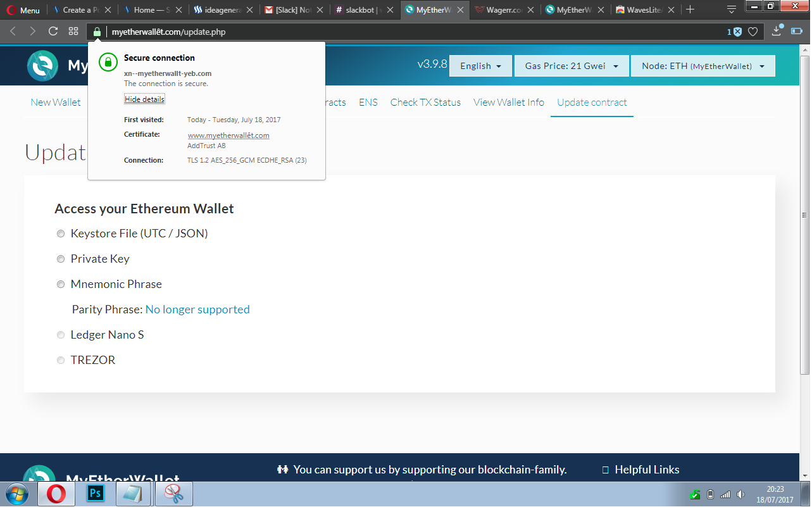Open the downloads arrow icon
The image size is (812, 507).
click(778, 31)
